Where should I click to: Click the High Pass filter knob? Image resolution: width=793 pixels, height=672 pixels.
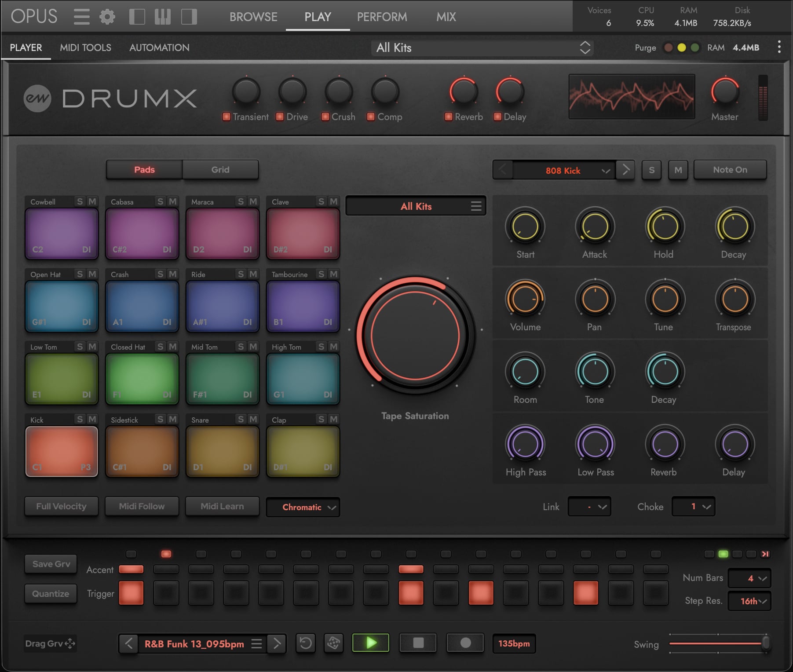click(x=525, y=444)
